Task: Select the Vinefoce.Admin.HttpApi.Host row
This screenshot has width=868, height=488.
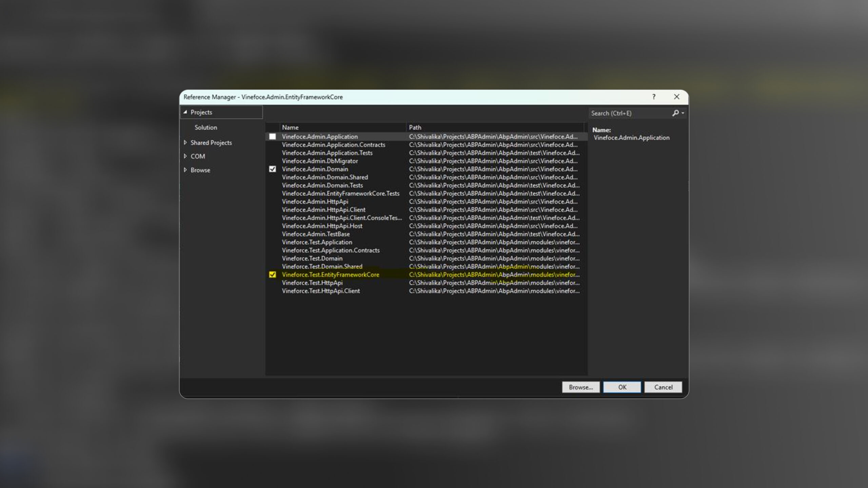Action: point(426,226)
